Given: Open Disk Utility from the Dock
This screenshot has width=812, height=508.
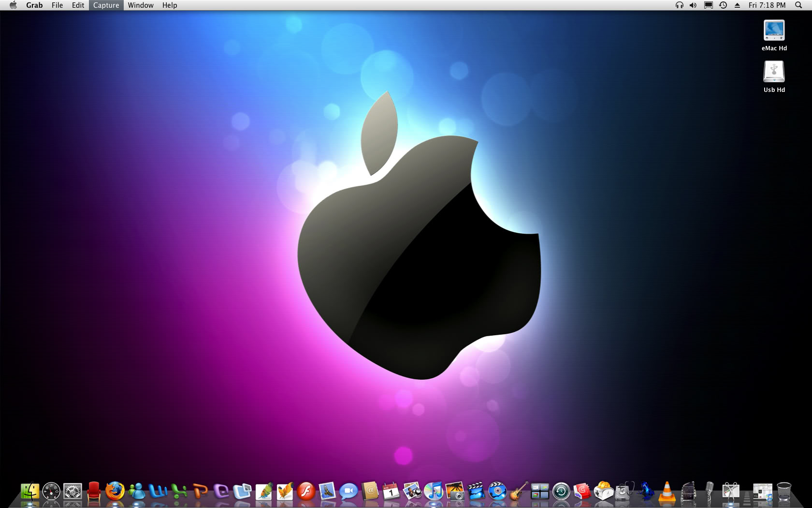Looking at the screenshot, I should (x=625, y=492).
